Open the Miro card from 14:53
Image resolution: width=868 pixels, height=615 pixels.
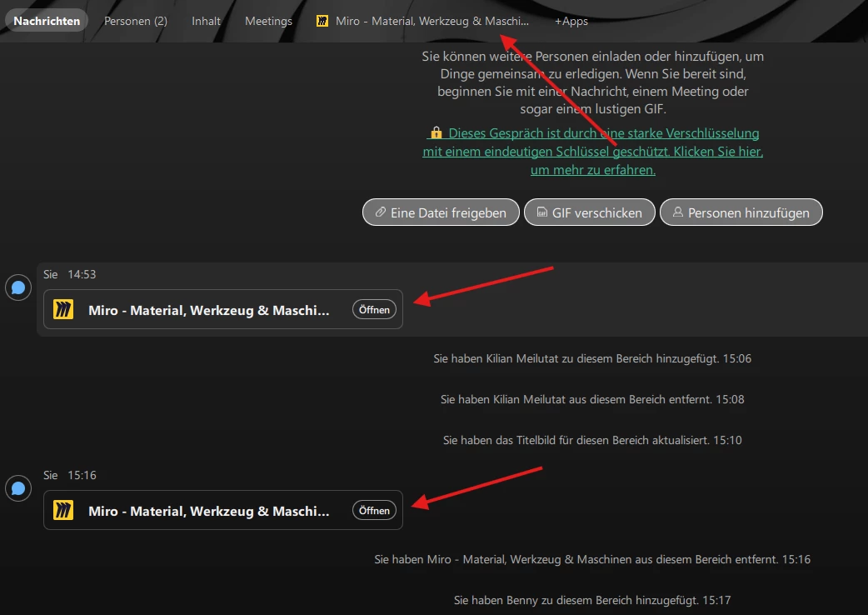click(x=374, y=309)
